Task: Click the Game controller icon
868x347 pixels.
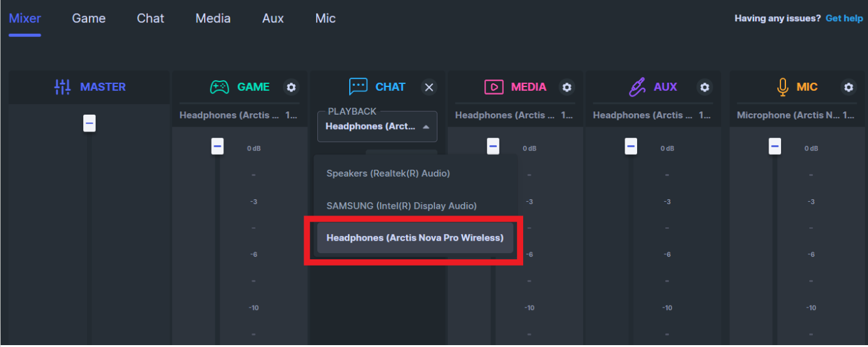Action: click(x=219, y=87)
